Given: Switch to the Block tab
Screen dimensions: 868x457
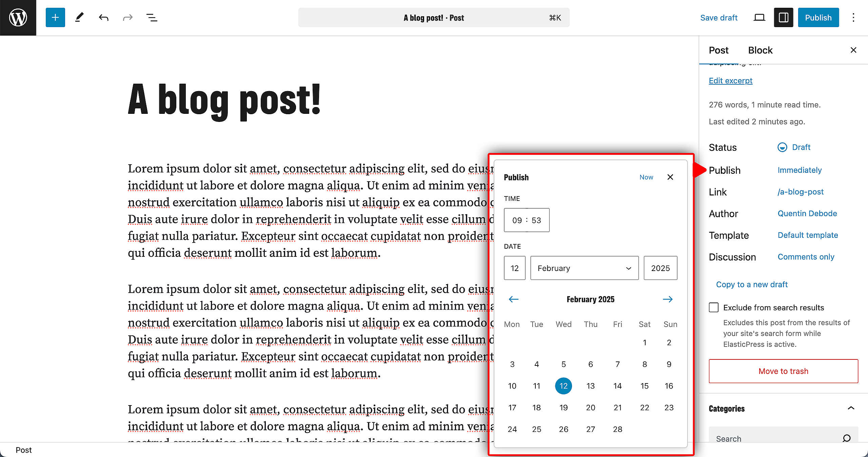Looking at the screenshot, I should click(760, 50).
